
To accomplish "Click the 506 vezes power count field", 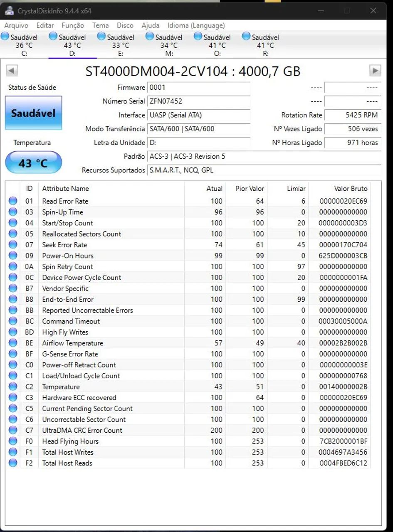I will (353, 129).
